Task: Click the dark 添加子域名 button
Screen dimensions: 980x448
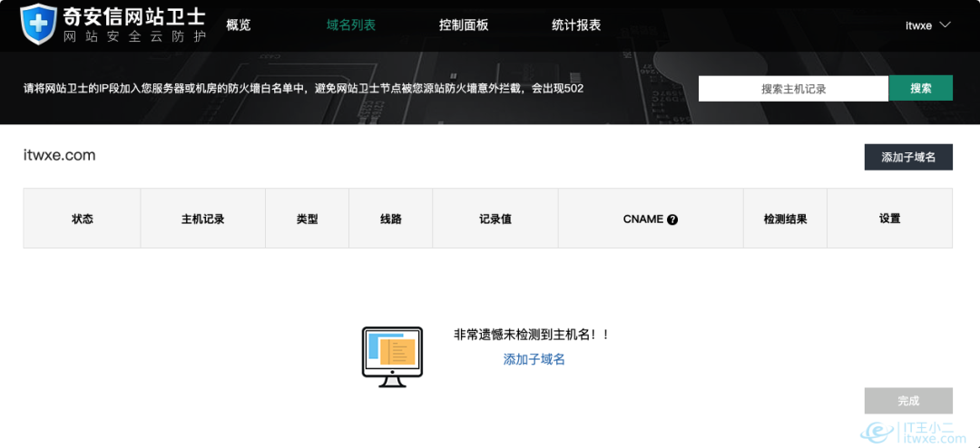Action: click(x=908, y=157)
